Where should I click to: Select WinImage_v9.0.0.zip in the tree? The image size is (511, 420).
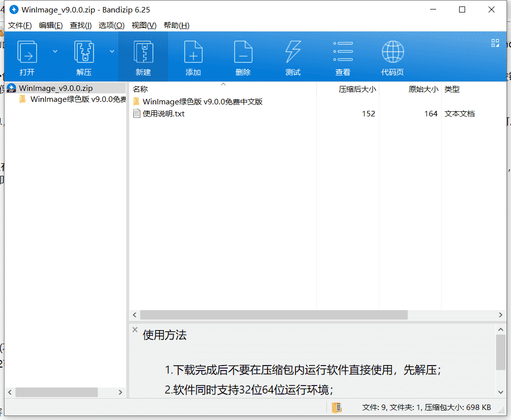(x=55, y=88)
